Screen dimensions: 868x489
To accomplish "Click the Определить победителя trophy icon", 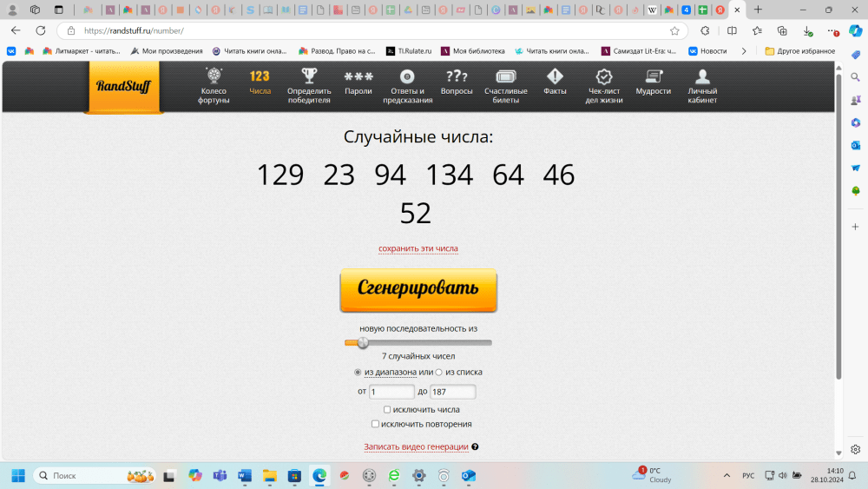I will click(x=309, y=76).
